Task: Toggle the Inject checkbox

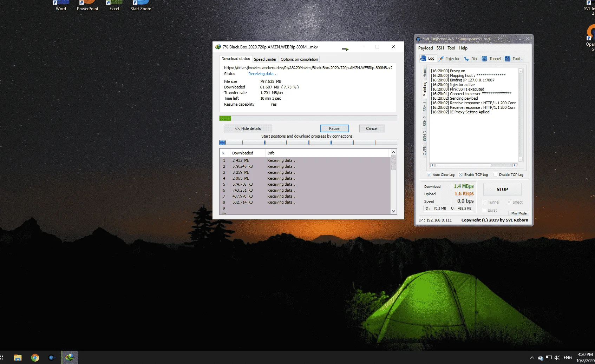Action: tap(509, 202)
